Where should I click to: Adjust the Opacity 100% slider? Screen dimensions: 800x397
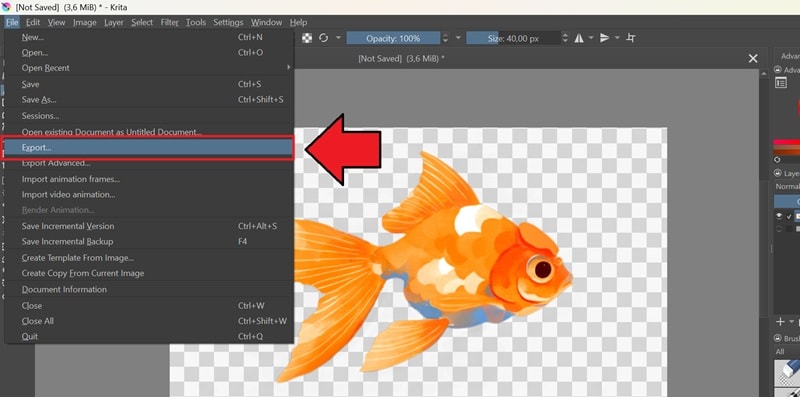393,38
